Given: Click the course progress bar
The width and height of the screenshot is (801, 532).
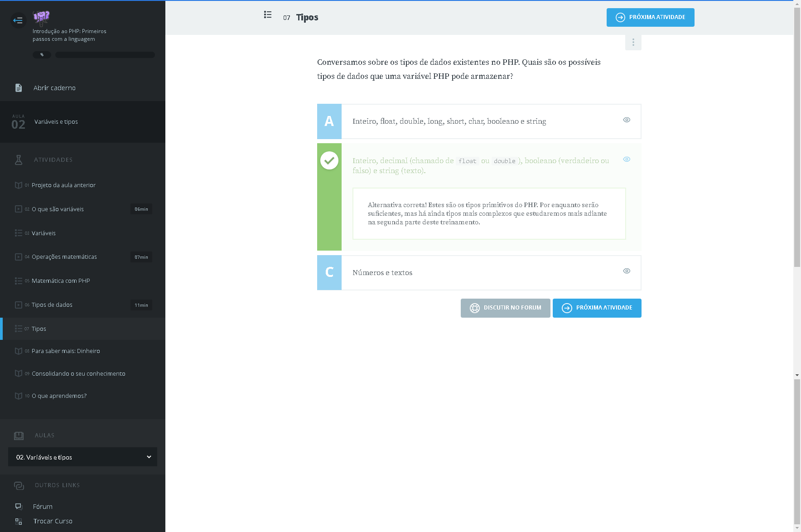Looking at the screenshot, I should coord(105,55).
